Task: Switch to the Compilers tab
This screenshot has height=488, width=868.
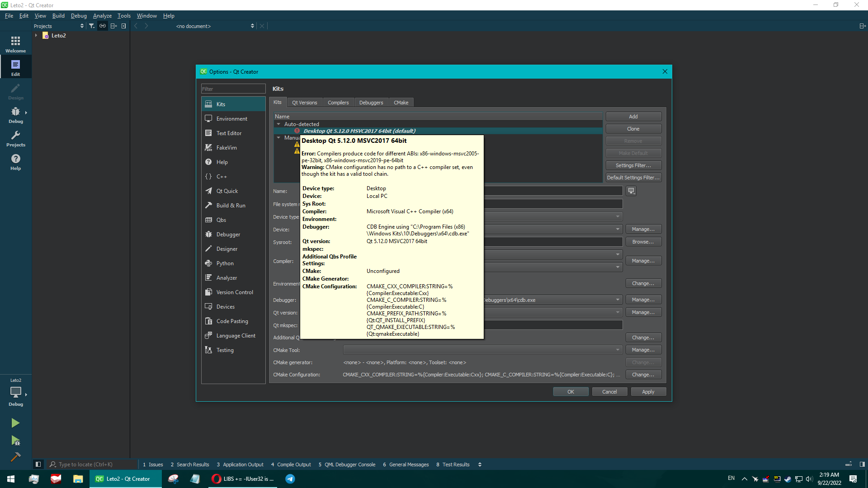Action: pyautogui.click(x=338, y=103)
